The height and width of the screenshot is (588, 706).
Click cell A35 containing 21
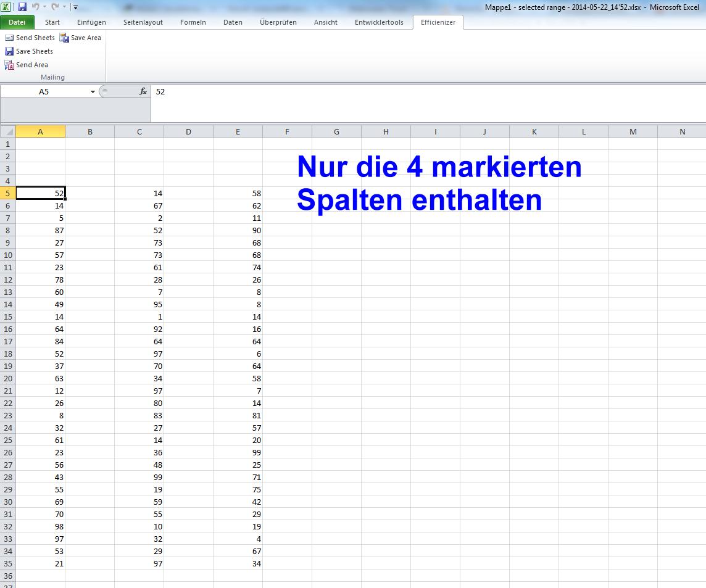pos(41,563)
